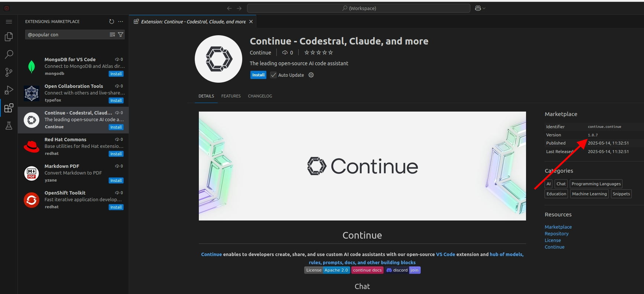Screen dimensions: 644x294
Task: Refresh the extensions marketplace list
Action: point(112,22)
